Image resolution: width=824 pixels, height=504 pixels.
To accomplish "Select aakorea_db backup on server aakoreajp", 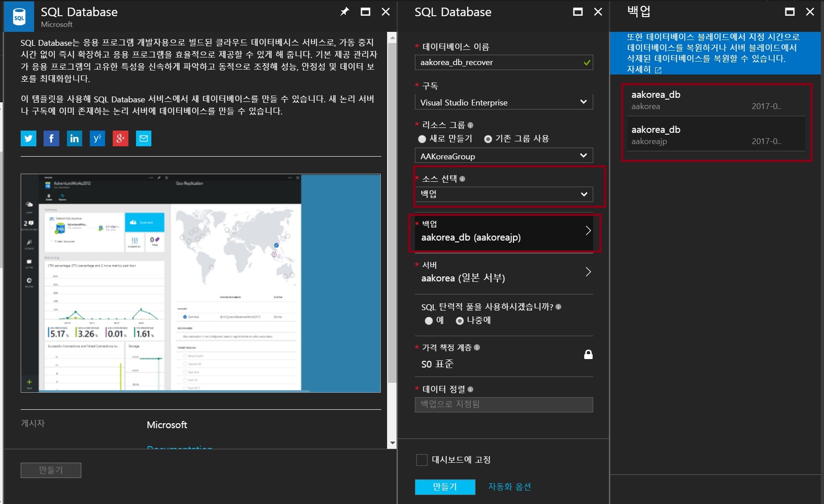I will pyautogui.click(x=716, y=135).
